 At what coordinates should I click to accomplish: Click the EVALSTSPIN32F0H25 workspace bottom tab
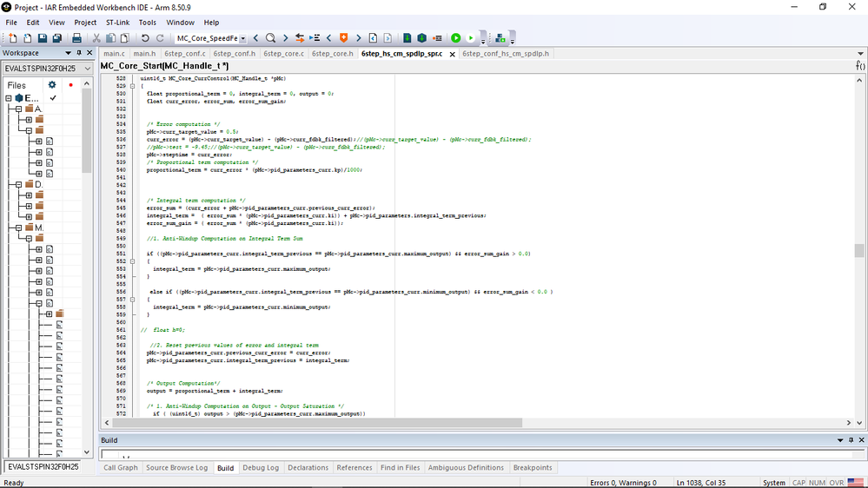[x=43, y=467]
